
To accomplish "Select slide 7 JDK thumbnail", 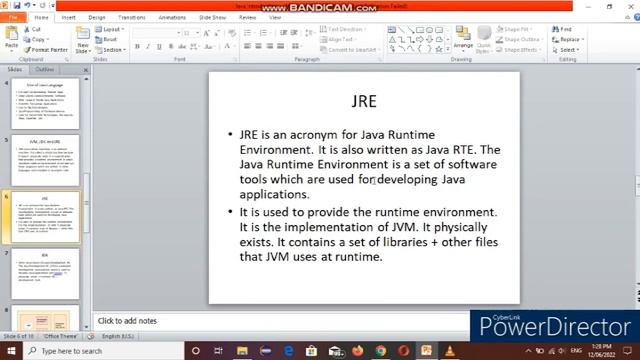I will tap(45, 274).
